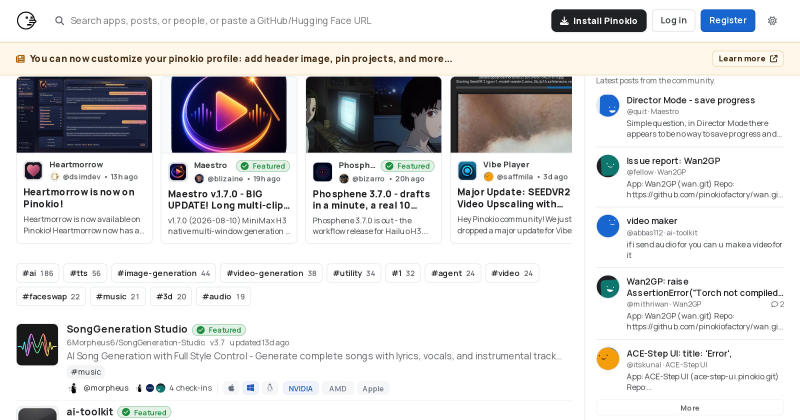The width and height of the screenshot is (800, 420).
Task: Filter by the #video-generation tag
Action: pyautogui.click(x=271, y=273)
